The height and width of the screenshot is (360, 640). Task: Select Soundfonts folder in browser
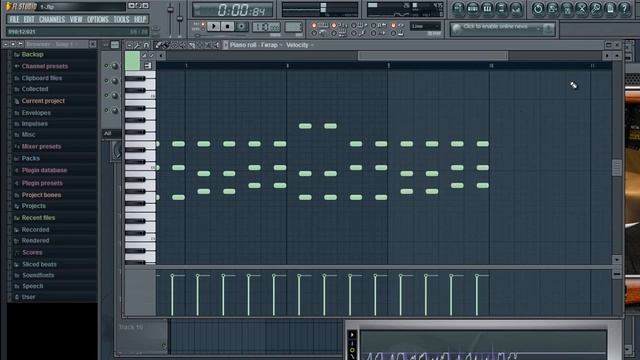38,275
